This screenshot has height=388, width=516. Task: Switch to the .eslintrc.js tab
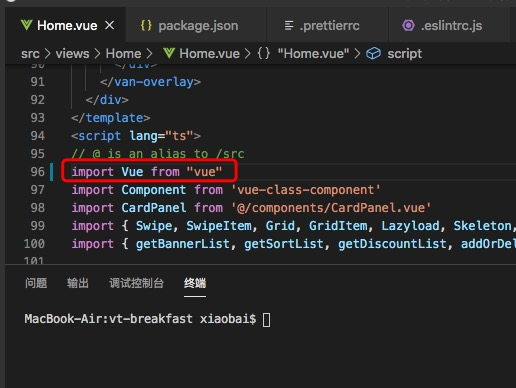click(x=449, y=25)
